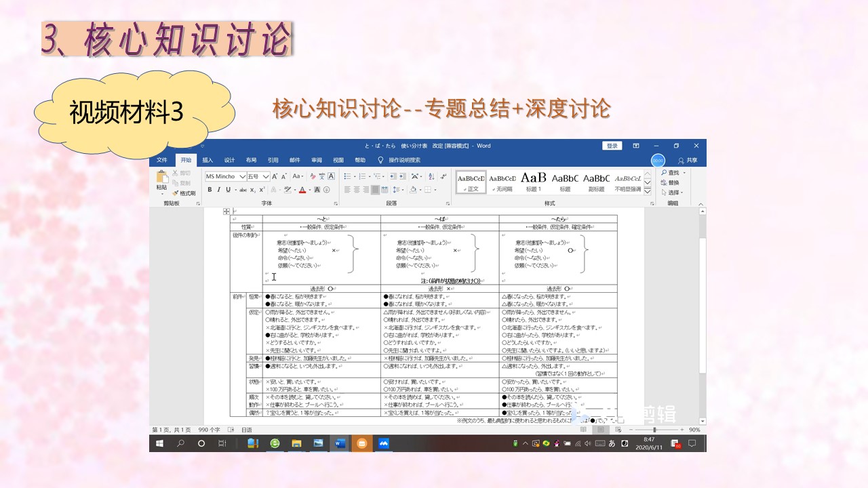Click the lightbulb Tell Me search icon
Image resolution: width=868 pixels, height=488 pixels.
click(380, 160)
